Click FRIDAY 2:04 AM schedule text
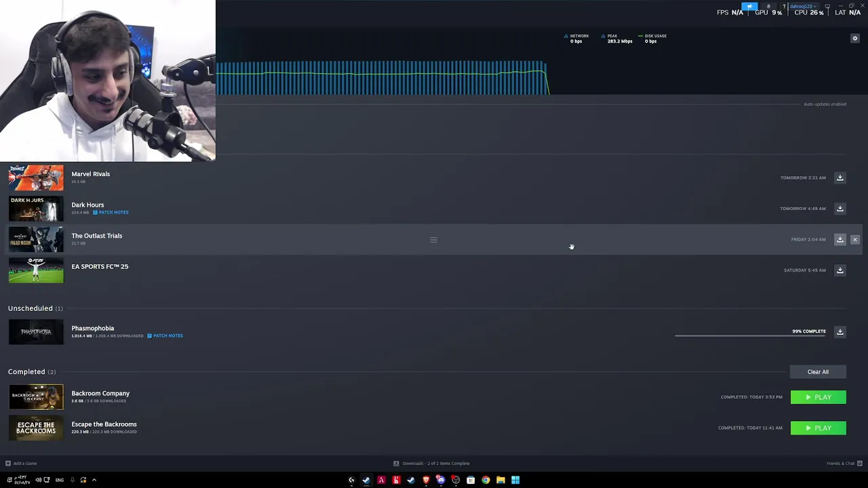868x488 pixels. 808,239
